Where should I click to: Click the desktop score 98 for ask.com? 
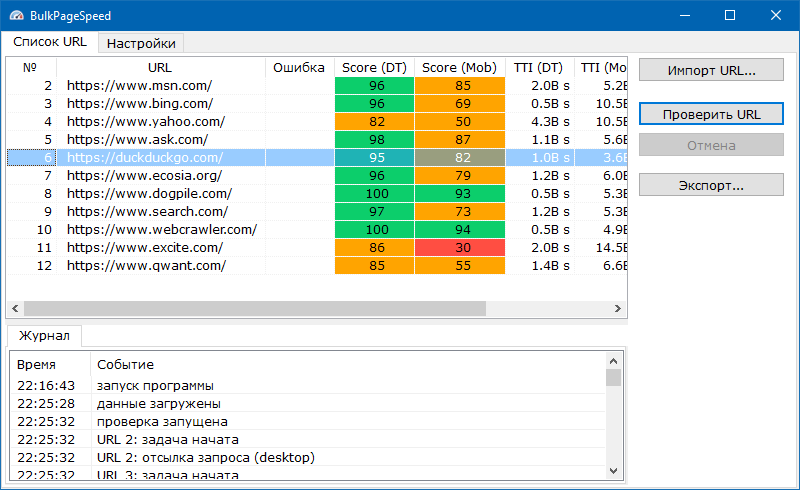point(374,139)
